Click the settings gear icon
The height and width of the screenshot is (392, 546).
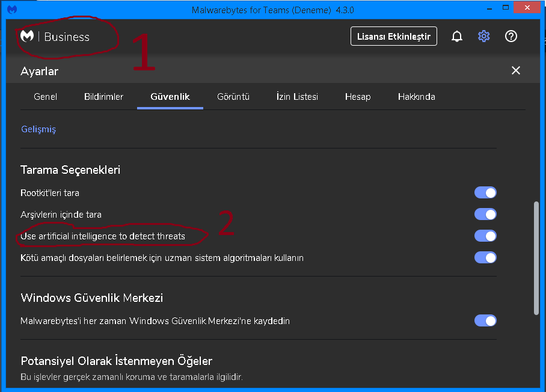483,36
